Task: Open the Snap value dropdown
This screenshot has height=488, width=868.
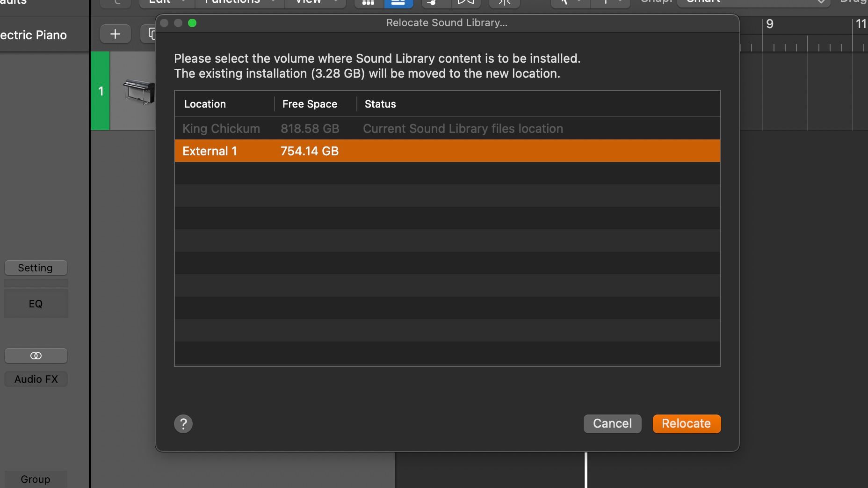Action: click(753, 2)
